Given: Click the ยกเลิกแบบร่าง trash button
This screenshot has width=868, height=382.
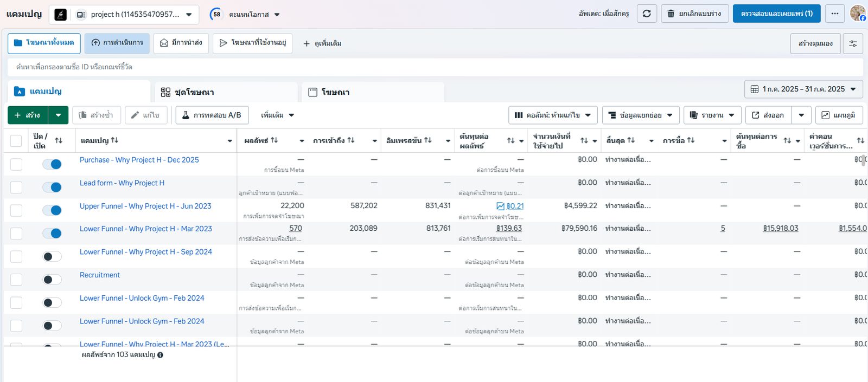Looking at the screenshot, I should coord(694,14).
